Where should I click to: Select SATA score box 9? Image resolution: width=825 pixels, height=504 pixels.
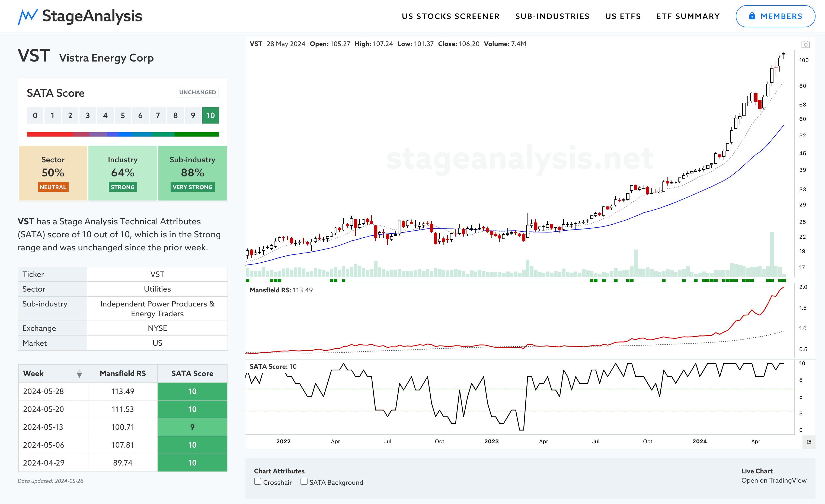click(x=193, y=116)
